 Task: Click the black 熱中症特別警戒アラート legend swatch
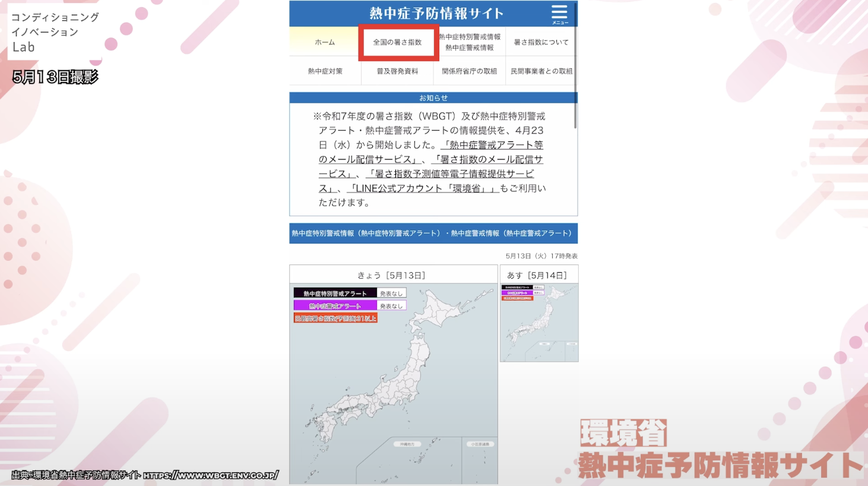335,294
